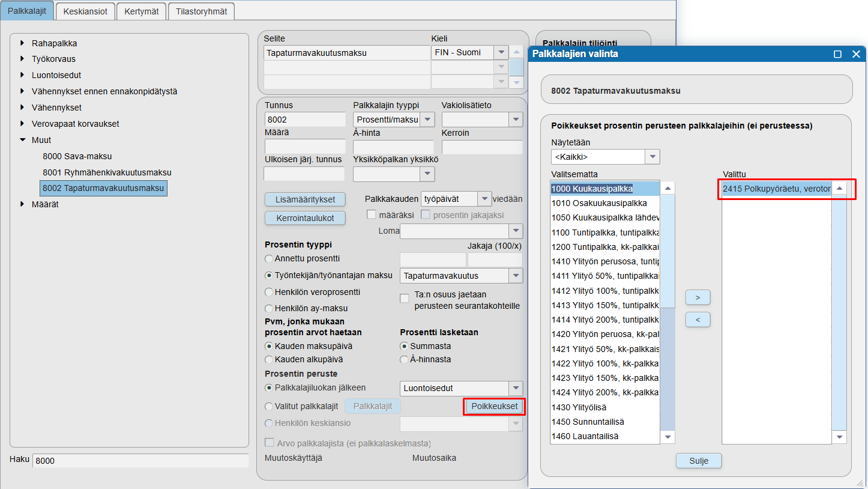The width and height of the screenshot is (868, 489).
Task: Select the Annettu prosentti radio button
Action: click(x=269, y=259)
